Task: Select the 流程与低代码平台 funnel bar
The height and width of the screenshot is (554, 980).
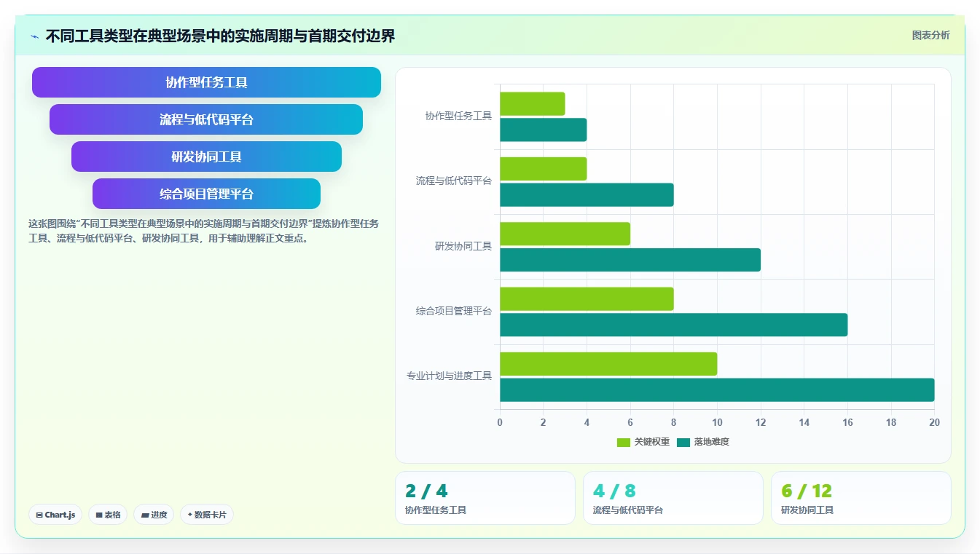Action: pyautogui.click(x=206, y=119)
